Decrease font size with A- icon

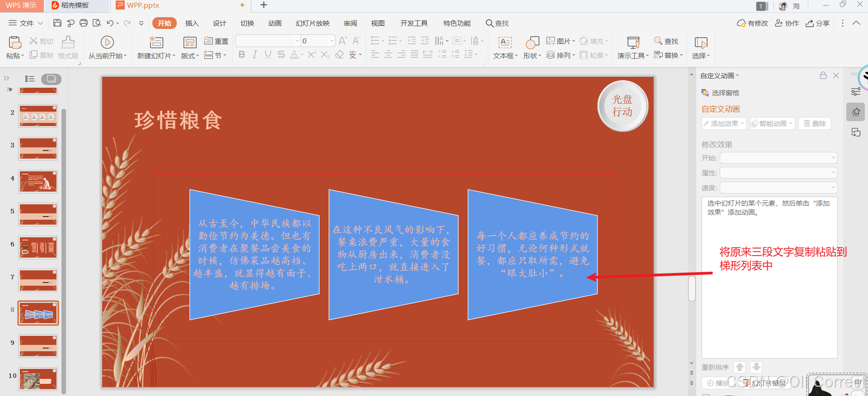(x=356, y=41)
